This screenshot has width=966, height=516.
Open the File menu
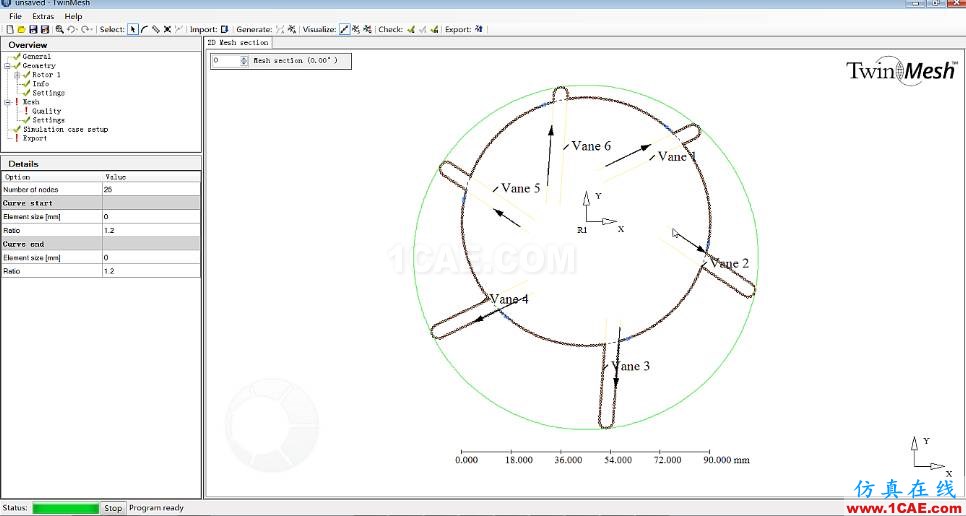[15, 16]
